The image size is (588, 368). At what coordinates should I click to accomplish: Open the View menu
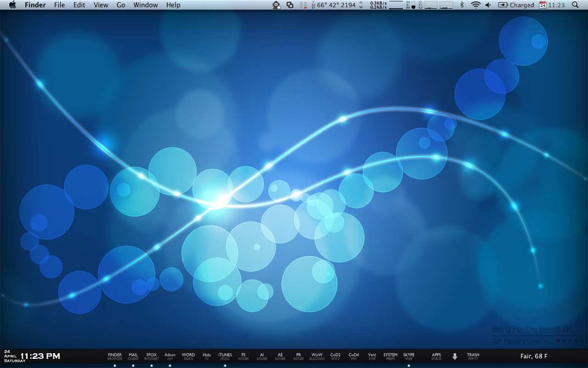[x=101, y=5]
